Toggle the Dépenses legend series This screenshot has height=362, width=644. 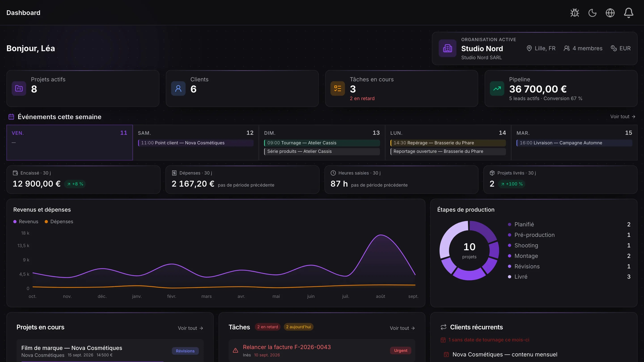coord(59,222)
